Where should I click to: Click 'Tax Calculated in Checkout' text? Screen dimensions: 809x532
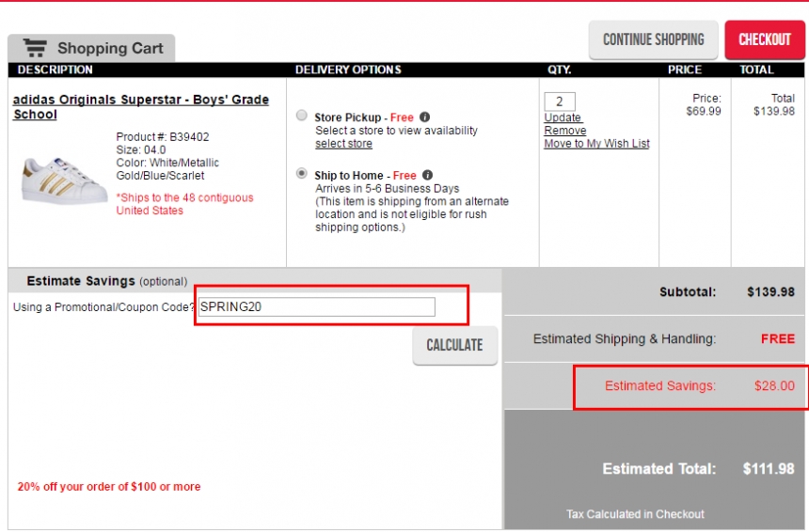tap(635, 514)
